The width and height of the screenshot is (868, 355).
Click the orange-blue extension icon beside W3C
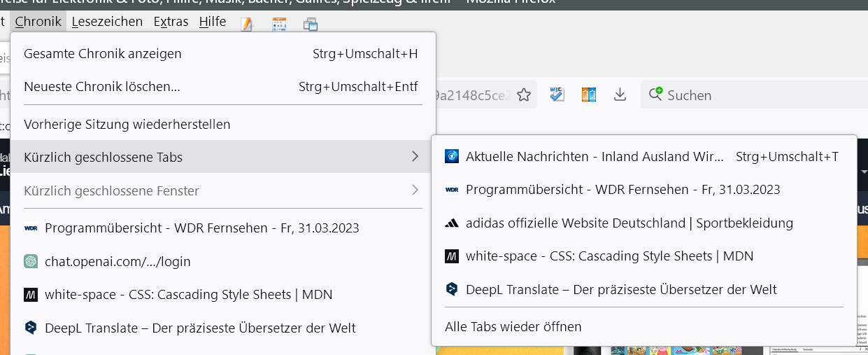(589, 95)
